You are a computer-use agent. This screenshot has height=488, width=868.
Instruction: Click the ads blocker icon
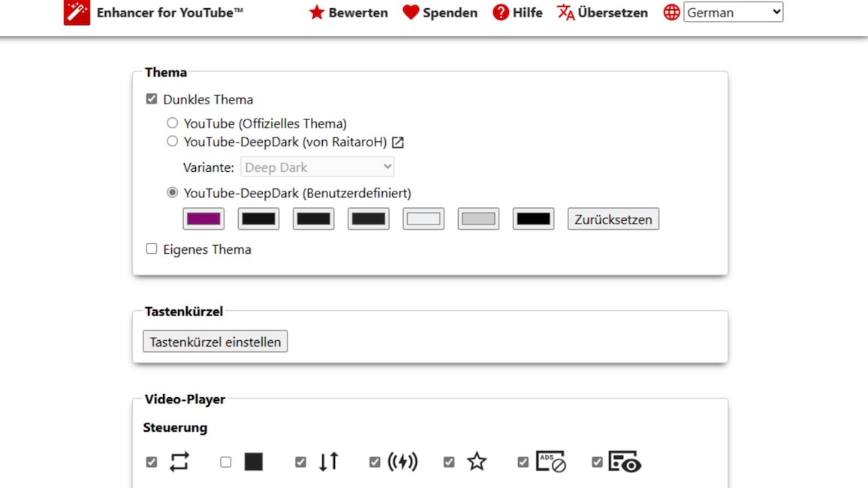click(x=550, y=461)
